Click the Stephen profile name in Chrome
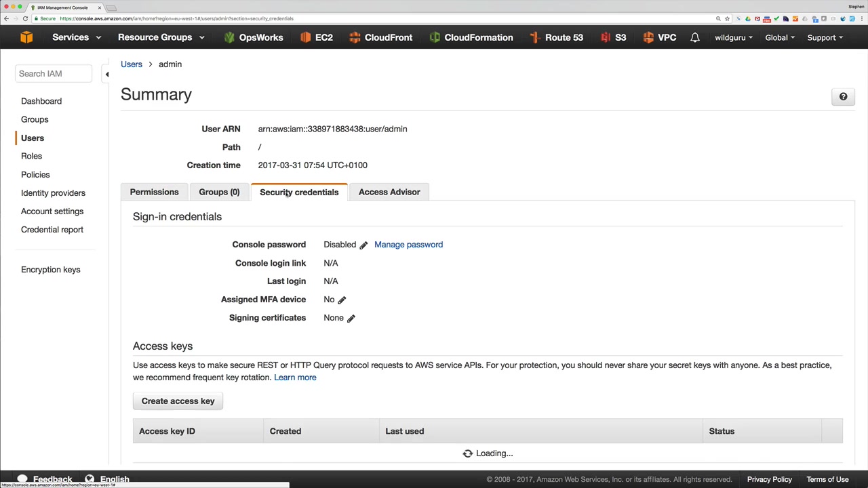Image resolution: width=868 pixels, height=488 pixels. coord(856,7)
